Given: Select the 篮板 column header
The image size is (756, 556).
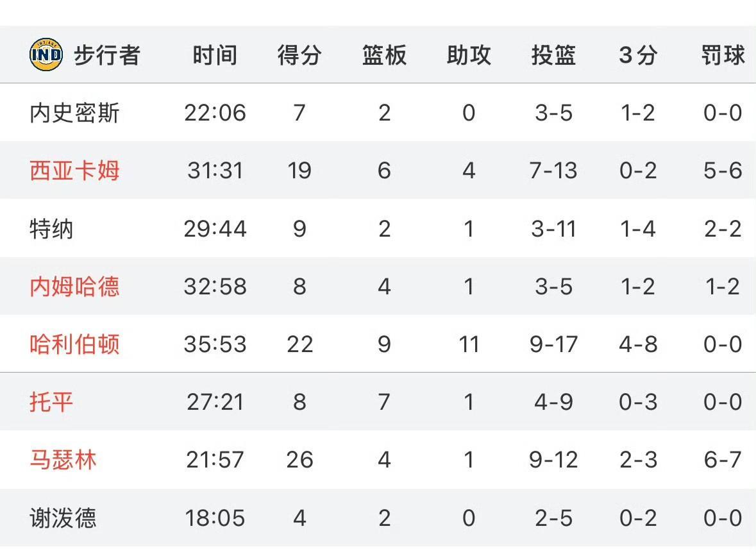Looking at the screenshot, I should [384, 55].
